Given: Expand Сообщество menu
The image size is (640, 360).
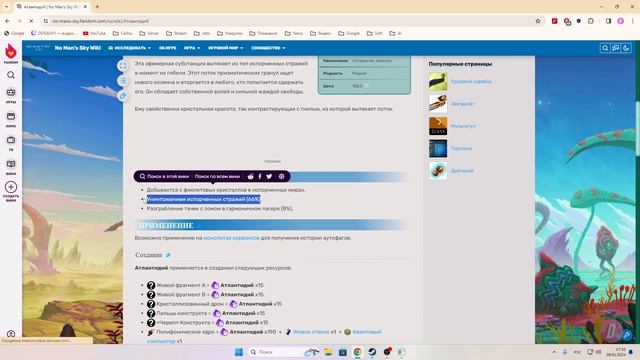Looking at the screenshot, I should click(x=268, y=48).
